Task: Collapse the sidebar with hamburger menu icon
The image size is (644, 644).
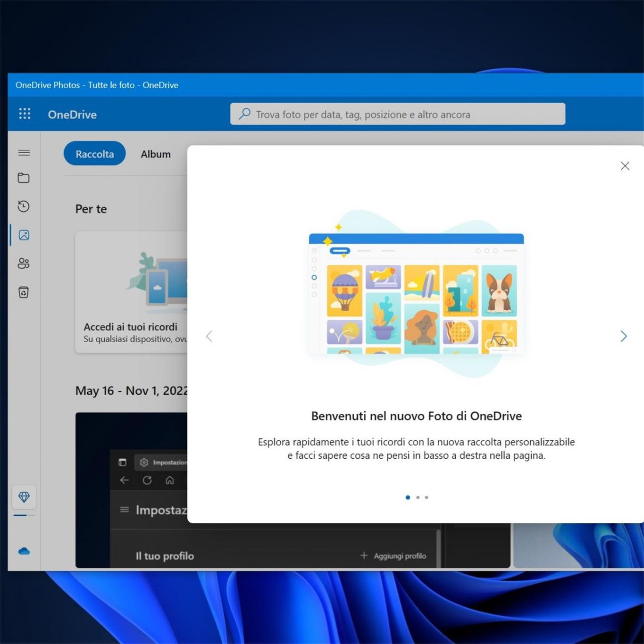Action: click(24, 153)
